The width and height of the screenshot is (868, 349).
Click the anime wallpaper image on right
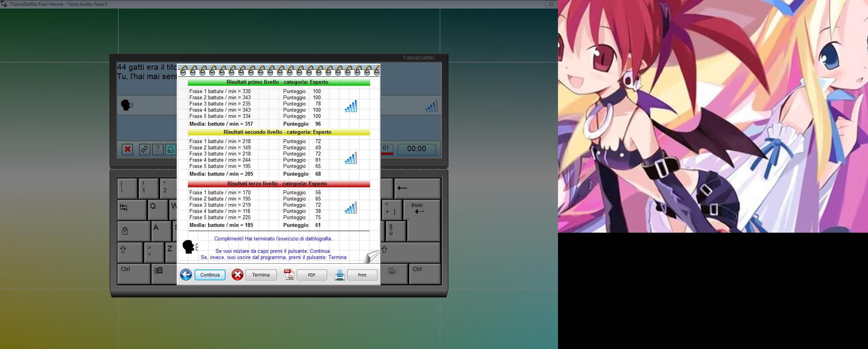tap(713, 116)
